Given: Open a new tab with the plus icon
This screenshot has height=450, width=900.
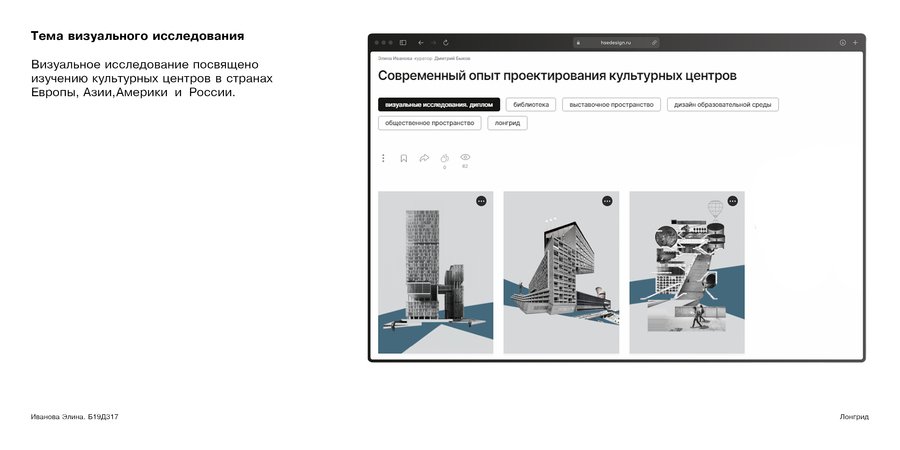Looking at the screenshot, I should pos(855,42).
